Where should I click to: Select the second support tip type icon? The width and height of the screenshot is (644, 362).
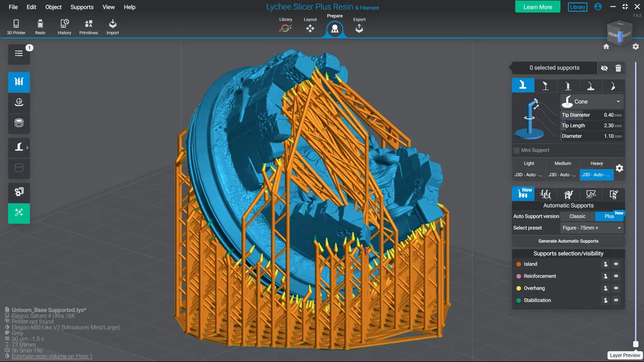pyautogui.click(x=545, y=85)
